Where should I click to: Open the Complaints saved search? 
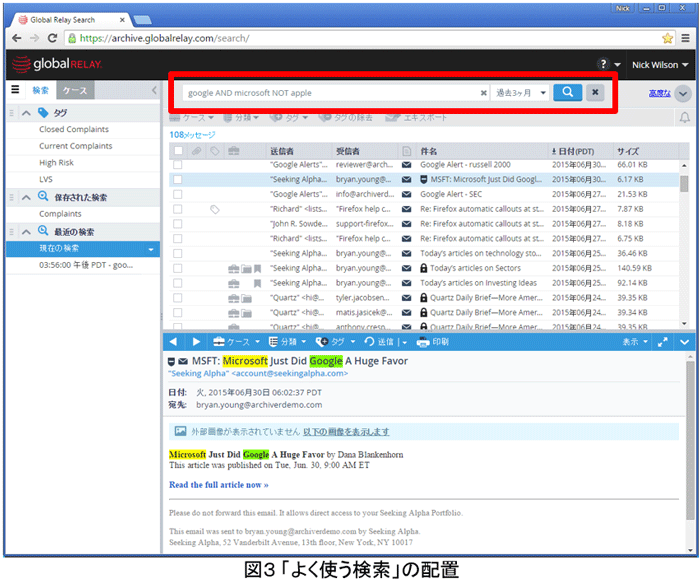[60, 214]
